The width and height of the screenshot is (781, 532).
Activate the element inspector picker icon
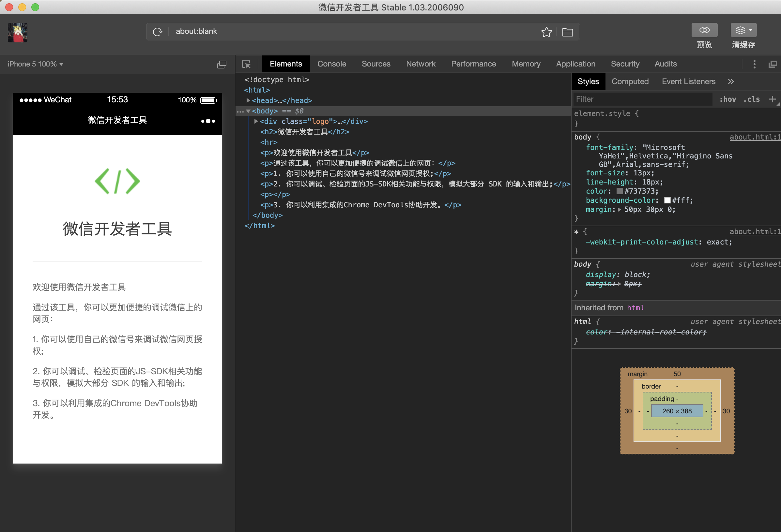(x=246, y=64)
